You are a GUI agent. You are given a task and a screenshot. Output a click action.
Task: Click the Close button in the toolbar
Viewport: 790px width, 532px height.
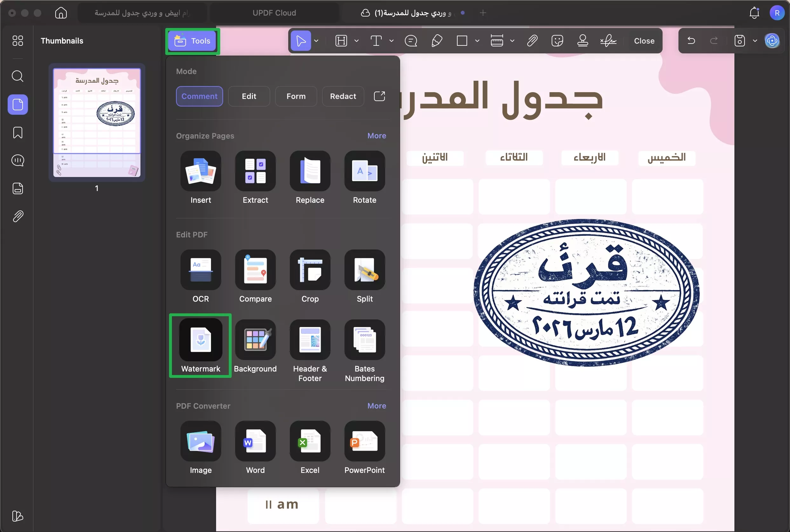point(644,41)
